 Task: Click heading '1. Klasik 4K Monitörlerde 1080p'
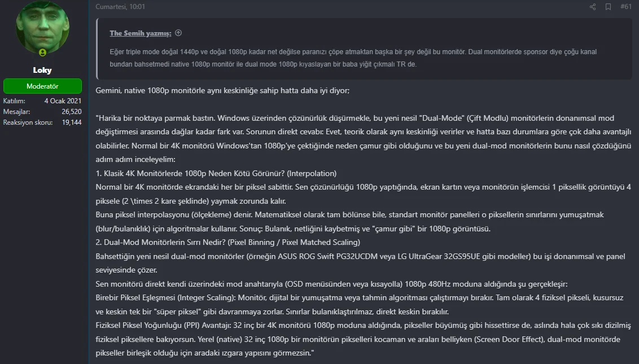click(216, 173)
